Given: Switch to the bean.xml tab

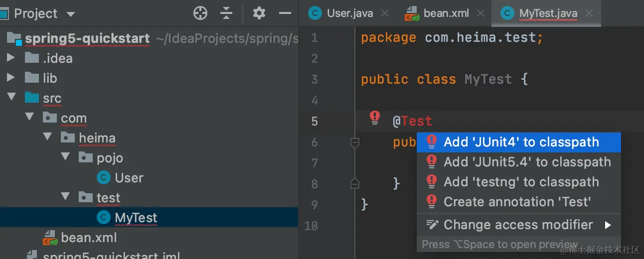Looking at the screenshot, I should 446,13.
